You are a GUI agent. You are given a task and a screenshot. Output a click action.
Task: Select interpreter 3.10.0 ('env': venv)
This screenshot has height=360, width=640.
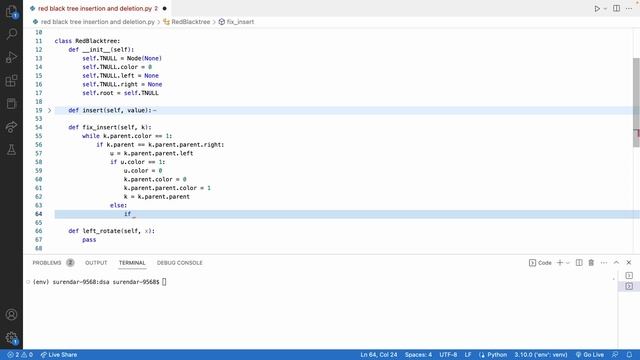[x=540, y=355]
